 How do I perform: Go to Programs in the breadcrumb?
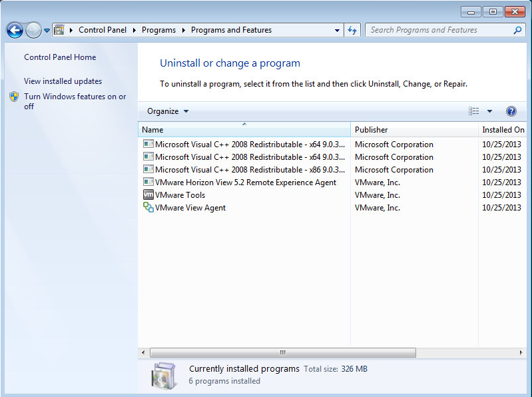pyautogui.click(x=158, y=30)
